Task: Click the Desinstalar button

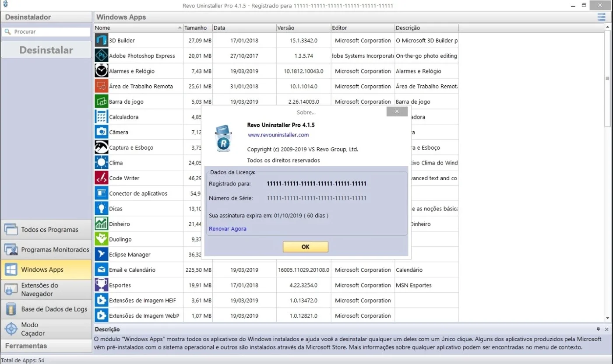Action: (46, 50)
